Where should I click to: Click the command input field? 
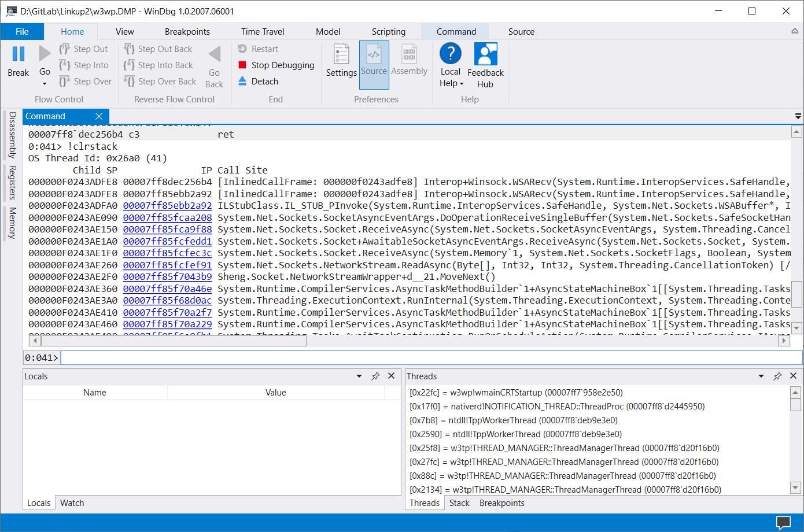pos(431,357)
